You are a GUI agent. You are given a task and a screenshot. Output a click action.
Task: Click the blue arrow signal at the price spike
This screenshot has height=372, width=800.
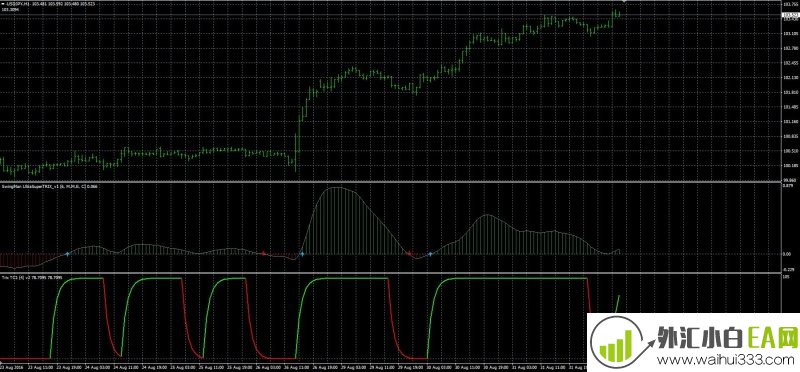(x=302, y=254)
